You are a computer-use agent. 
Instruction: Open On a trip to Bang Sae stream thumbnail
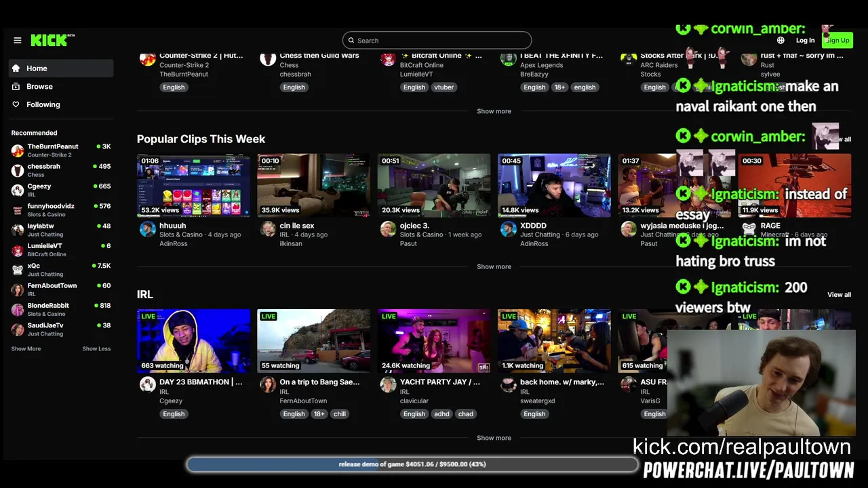click(x=313, y=341)
